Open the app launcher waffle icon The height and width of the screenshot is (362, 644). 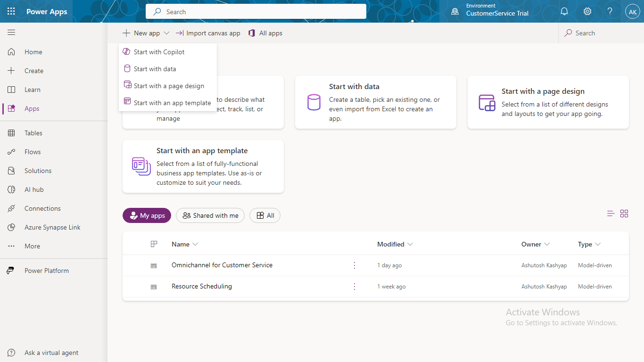pyautogui.click(x=11, y=11)
